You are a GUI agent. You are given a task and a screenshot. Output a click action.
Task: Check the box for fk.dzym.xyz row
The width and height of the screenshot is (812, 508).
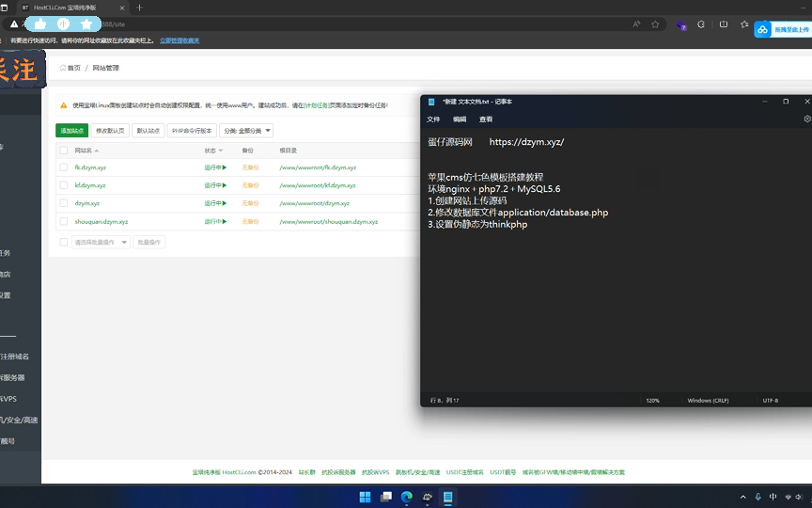[64, 167]
